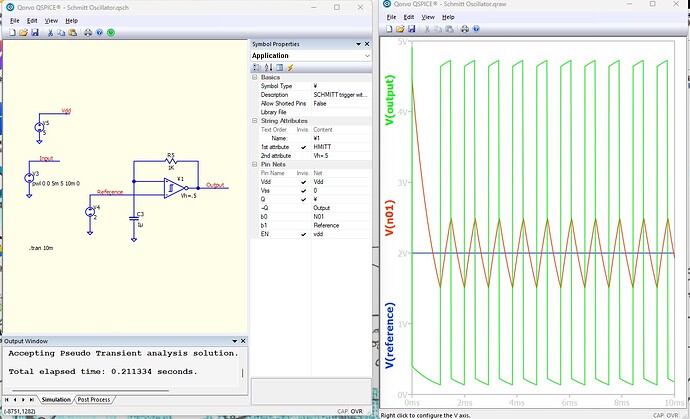Viewport: 690px width, 419px height.
Task: Toggle Invis. check for EN pin
Action: 303,234
